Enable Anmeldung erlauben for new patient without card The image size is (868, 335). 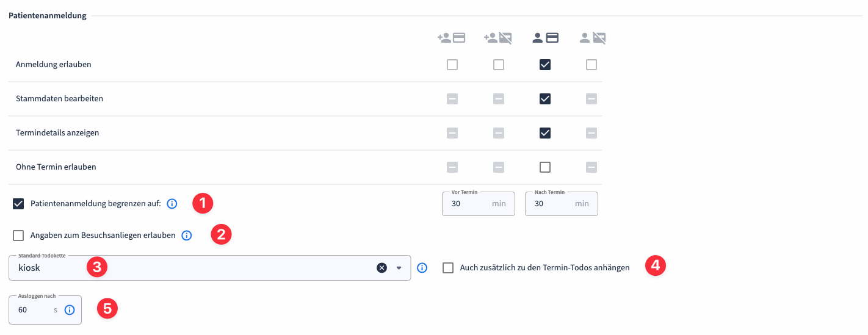tap(499, 65)
